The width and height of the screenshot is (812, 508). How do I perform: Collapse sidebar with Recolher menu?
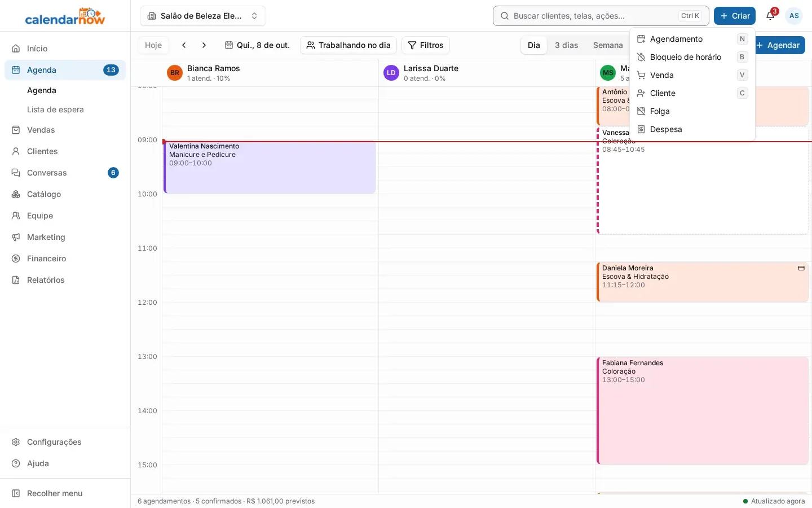pyautogui.click(x=65, y=493)
